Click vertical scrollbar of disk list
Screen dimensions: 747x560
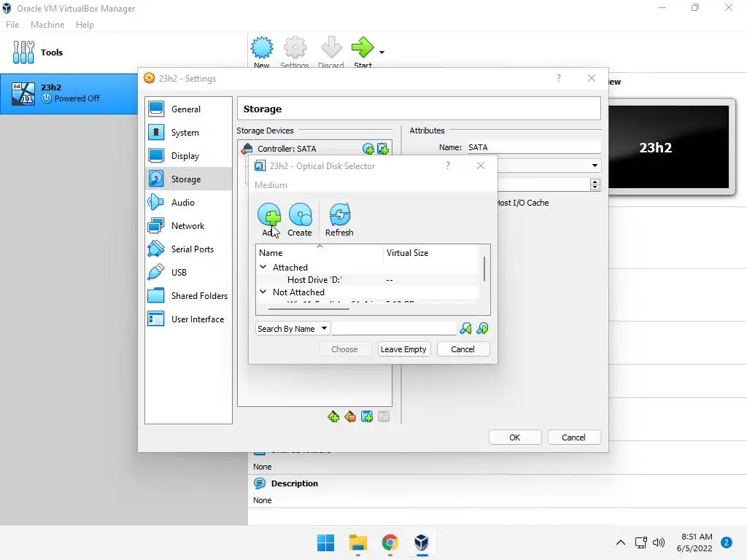484,269
